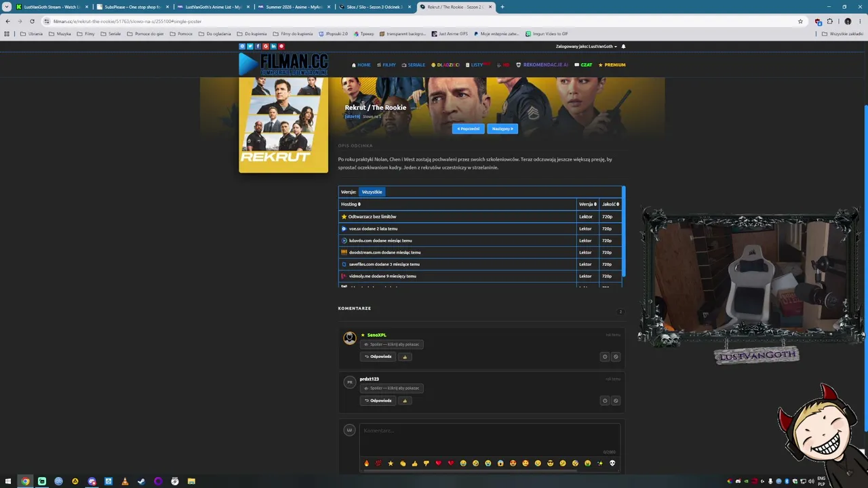The image size is (868, 488).
Task: Click the vidmoly.me hosting icon
Action: (344, 277)
